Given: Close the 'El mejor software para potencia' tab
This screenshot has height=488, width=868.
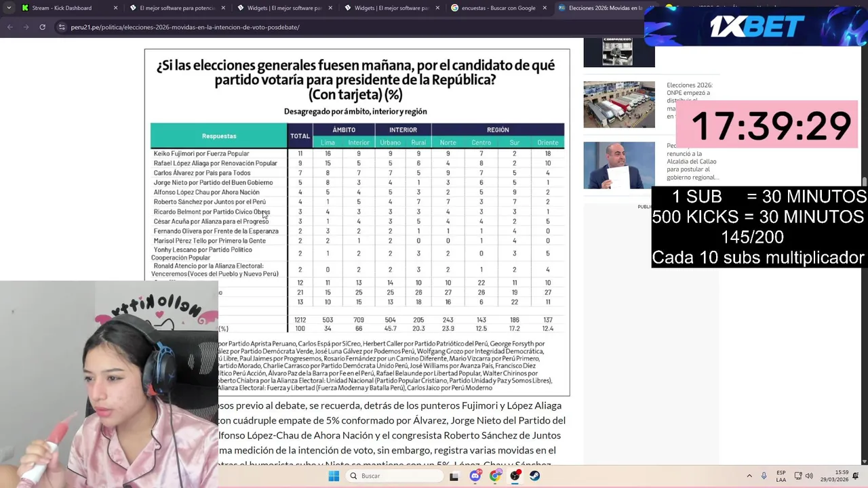Looking at the screenshot, I should 222,8.
